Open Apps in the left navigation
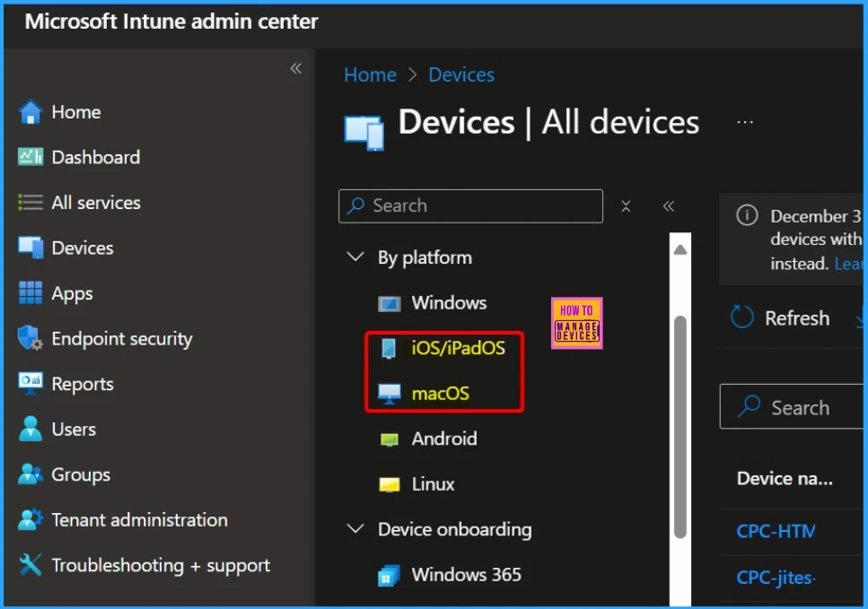The height and width of the screenshot is (609, 868). [x=72, y=293]
